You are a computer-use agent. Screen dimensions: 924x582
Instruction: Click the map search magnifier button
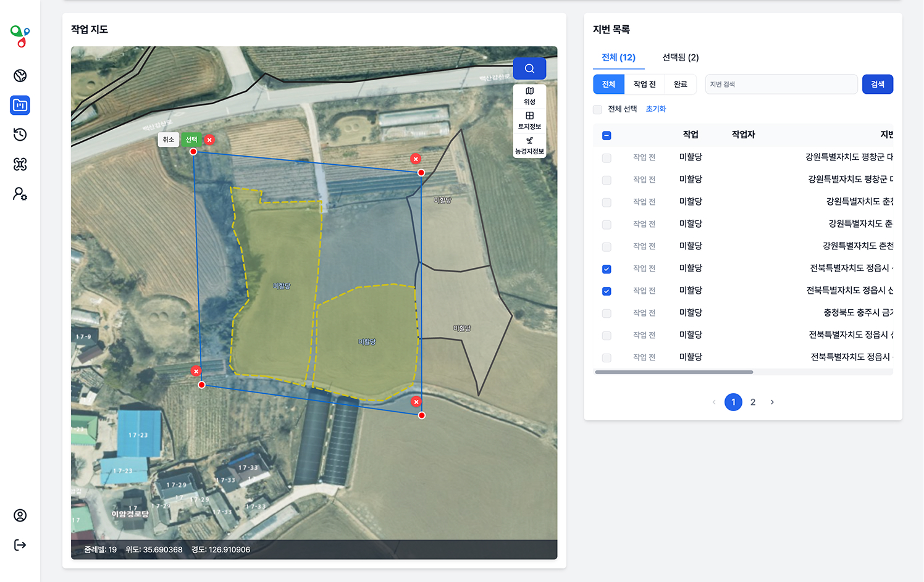[529, 69]
